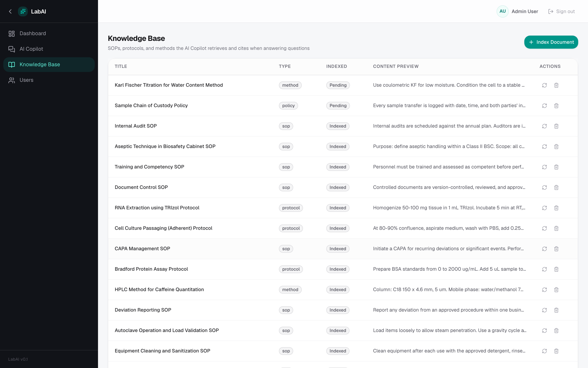588x368 pixels.
Task: Reindex RNA Extraction using TRIzol Protocol
Action: coord(544,208)
